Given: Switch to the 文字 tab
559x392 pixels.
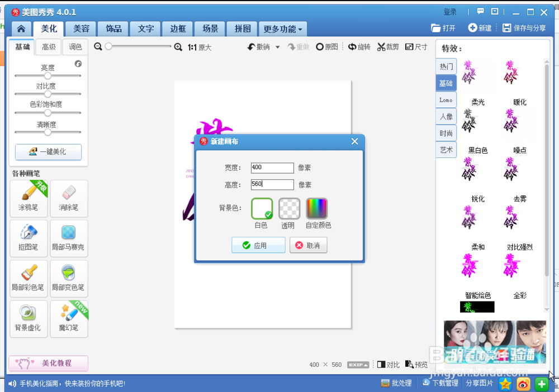Looking at the screenshot, I should (x=146, y=29).
